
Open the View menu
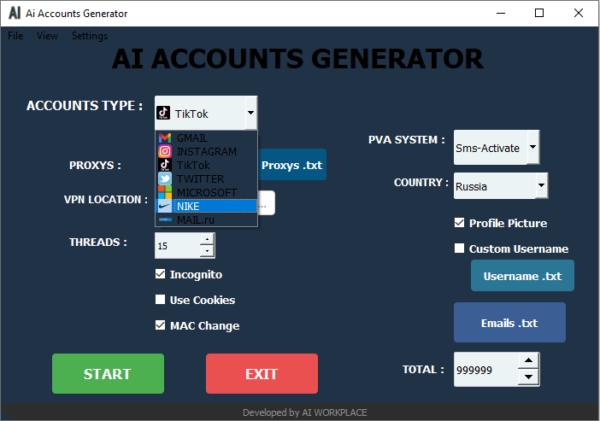click(x=47, y=36)
